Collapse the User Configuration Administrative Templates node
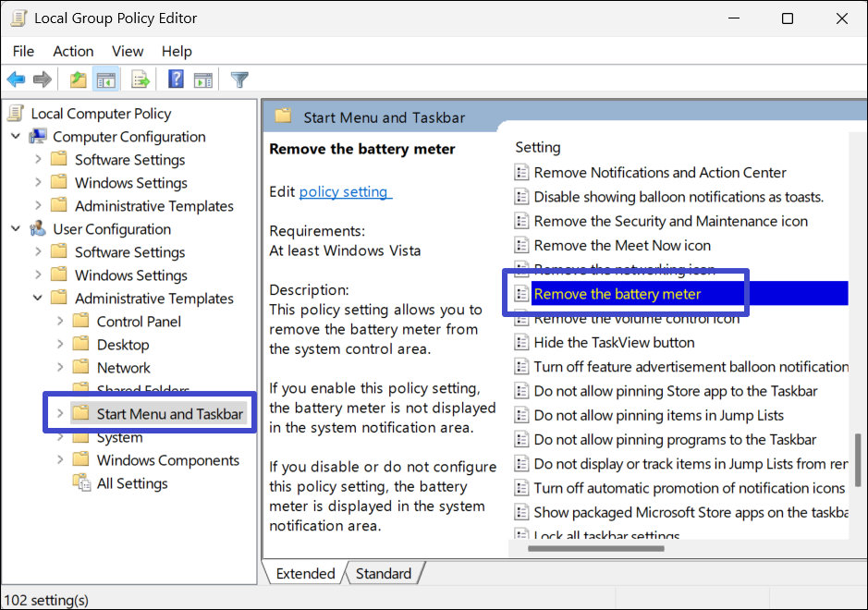The width and height of the screenshot is (868, 610). coord(38,299)
